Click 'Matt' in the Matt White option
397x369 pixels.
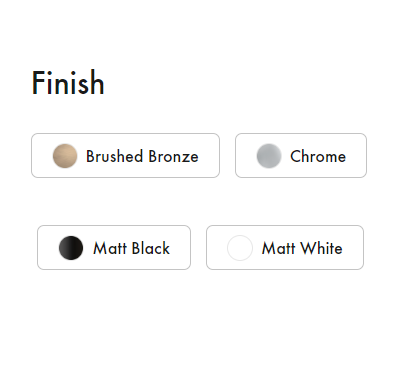click(x=279, y=248)
